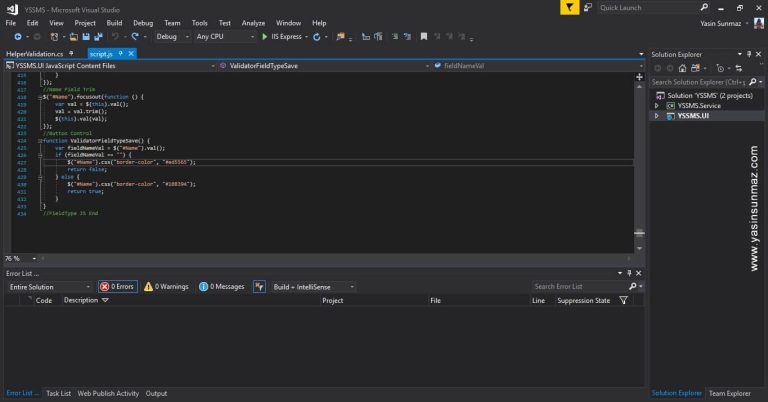This screenshot has height=402, width=768.
Task: Toggle the 0 Errors filter
Action: (x=117, y=286)
